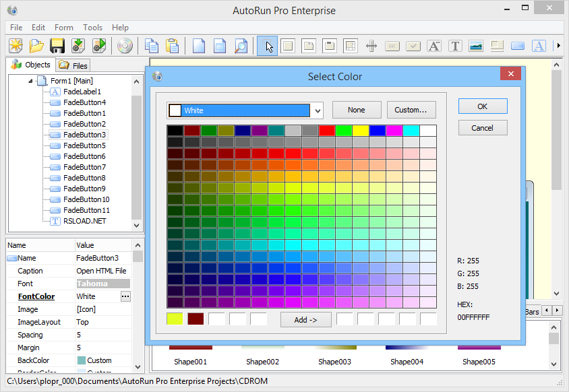Open the FontColor ellipsis picker button
The height and width of the screenshot is (392, 569).
point(125,296)
